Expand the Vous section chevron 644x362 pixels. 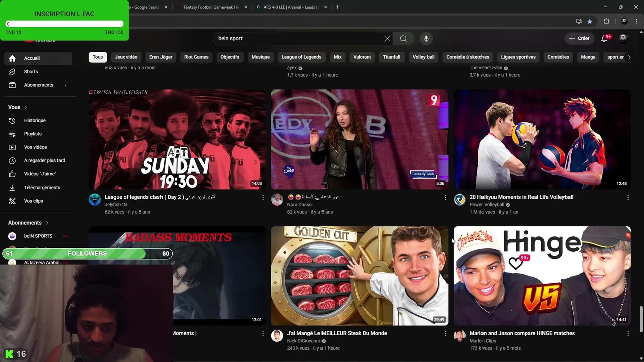tap(25, 107)
